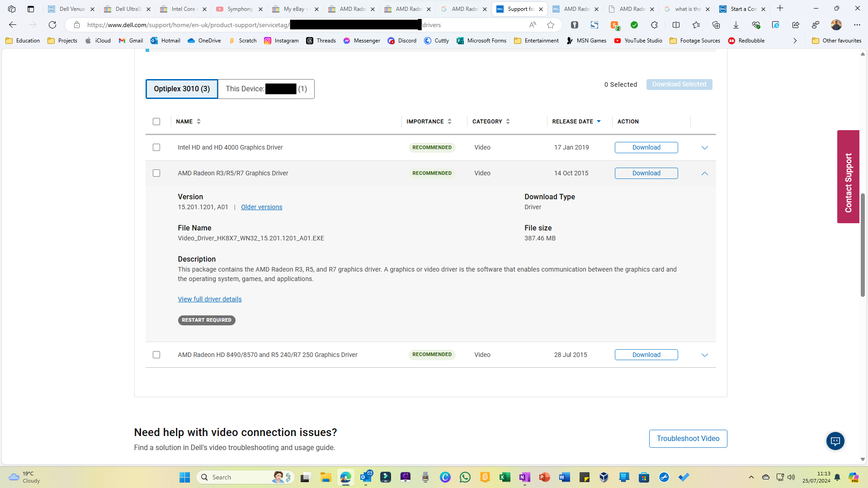Open the Education favourites folder
This screenshot has width=868, height=488.
pos(23,41)
